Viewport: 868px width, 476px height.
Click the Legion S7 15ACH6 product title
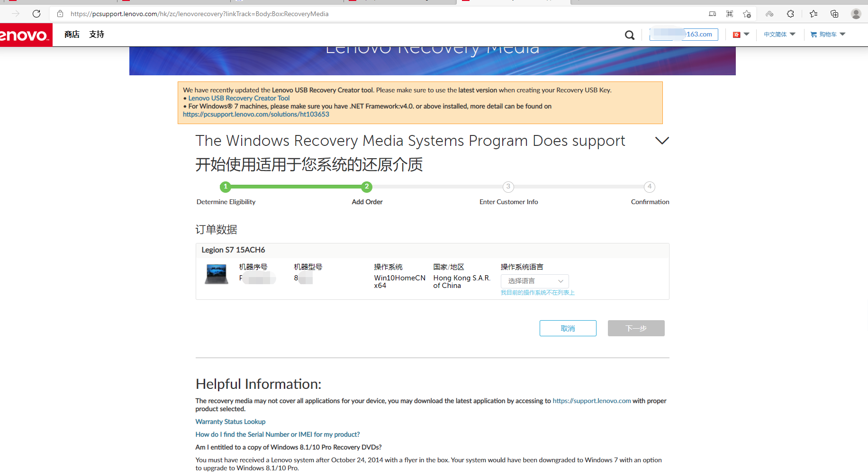(233, 250)
